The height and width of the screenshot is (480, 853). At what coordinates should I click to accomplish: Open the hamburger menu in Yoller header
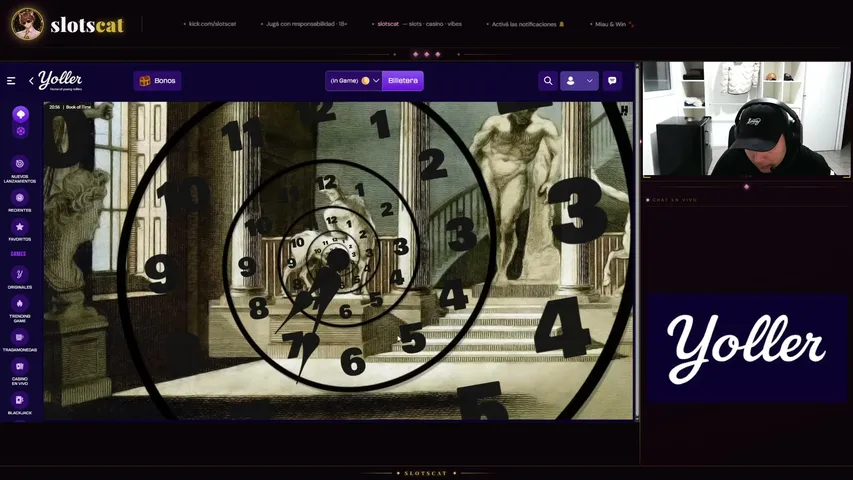[x=11, y=81]
